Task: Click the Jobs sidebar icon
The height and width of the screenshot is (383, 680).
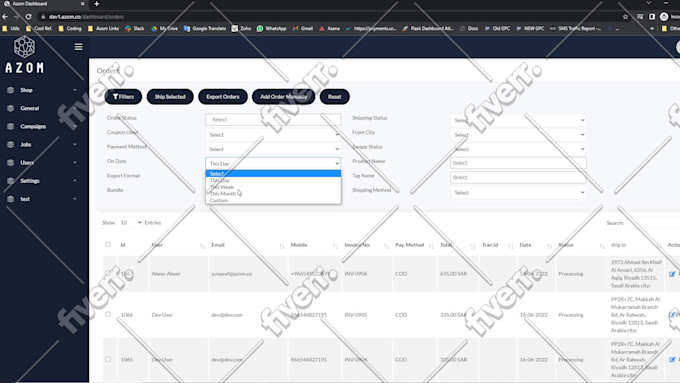Action: click(x=10, y=144)
